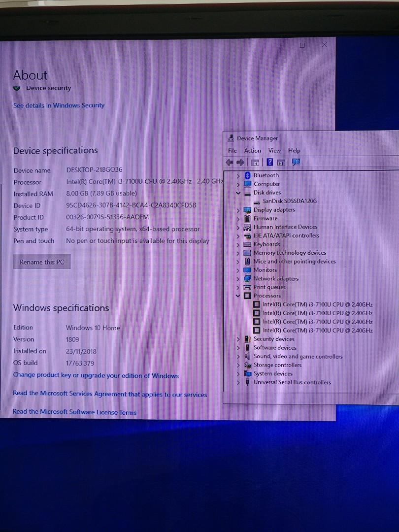Open the Help menu in Device Manager

(294, 151)
